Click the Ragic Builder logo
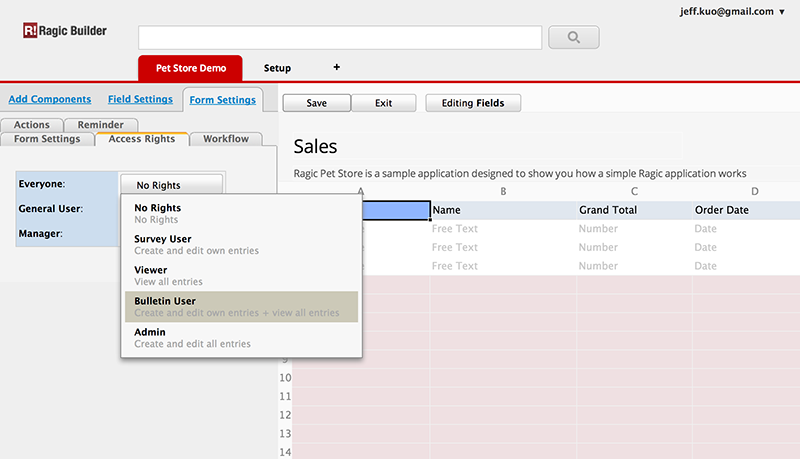 65,31
